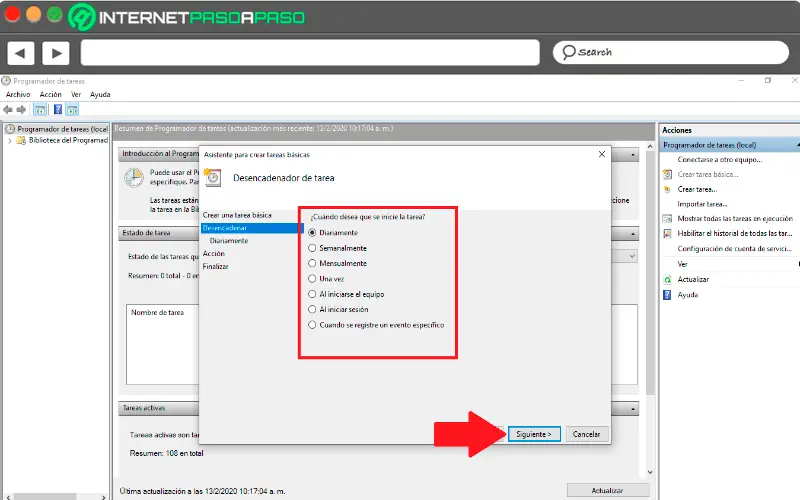Click the Search field at top
Screen dimensions: 800x500
(670, 52)
